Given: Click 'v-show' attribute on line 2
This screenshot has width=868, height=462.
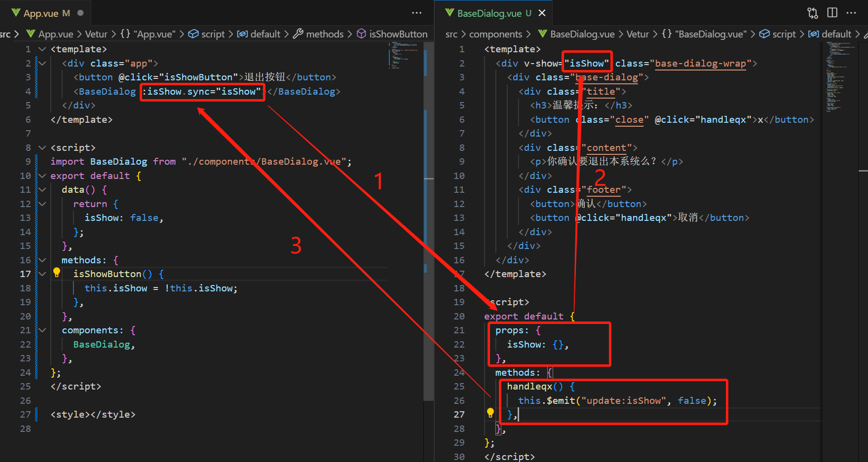Looking at the screenshot, I should [x=541, y=63].
